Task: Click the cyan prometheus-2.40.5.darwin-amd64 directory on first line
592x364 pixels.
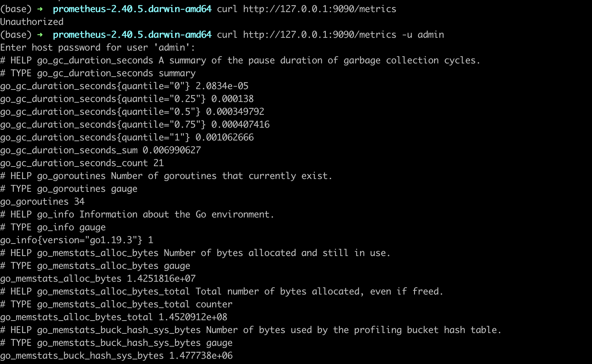Action: pyautogui.click(x=132, y=9)
